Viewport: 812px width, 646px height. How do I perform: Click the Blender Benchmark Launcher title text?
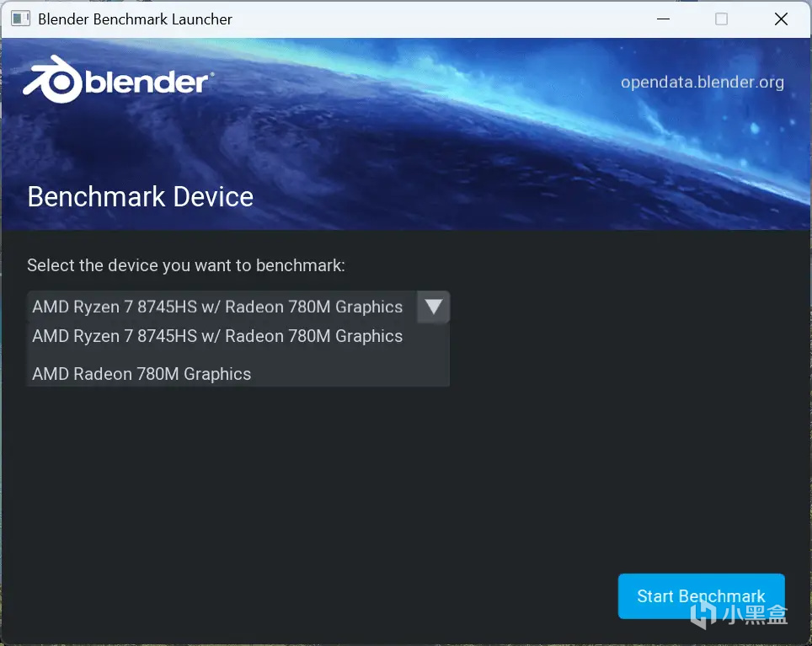(135, 19)
